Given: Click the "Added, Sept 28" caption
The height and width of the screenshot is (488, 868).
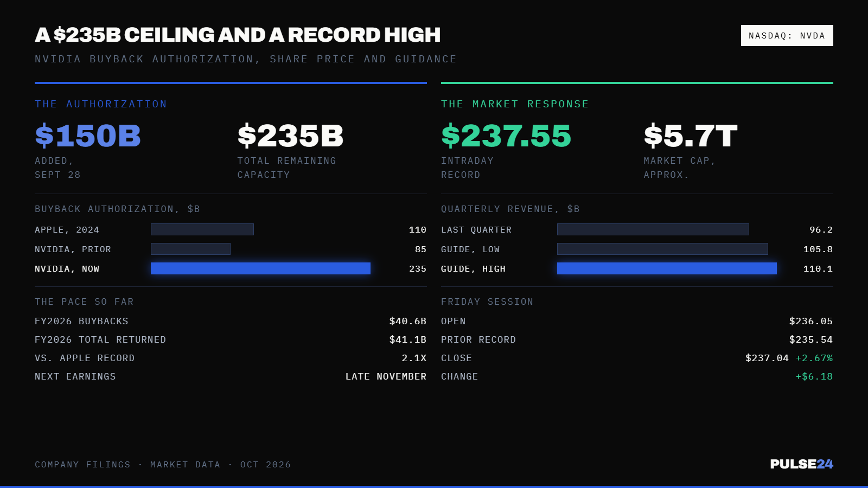Looking at the screenshot, I should (58, 168).
